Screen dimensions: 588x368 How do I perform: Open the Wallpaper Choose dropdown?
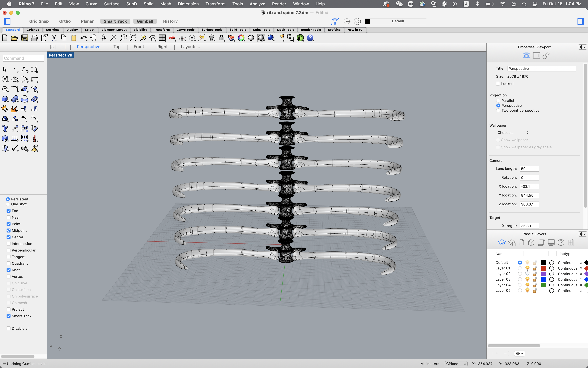point(513,133)
